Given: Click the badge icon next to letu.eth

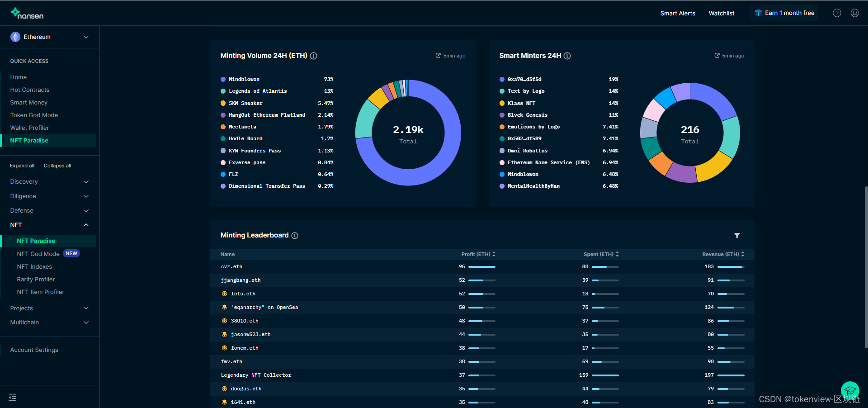Looking at the screenshot, I should [x=224, y=294].
